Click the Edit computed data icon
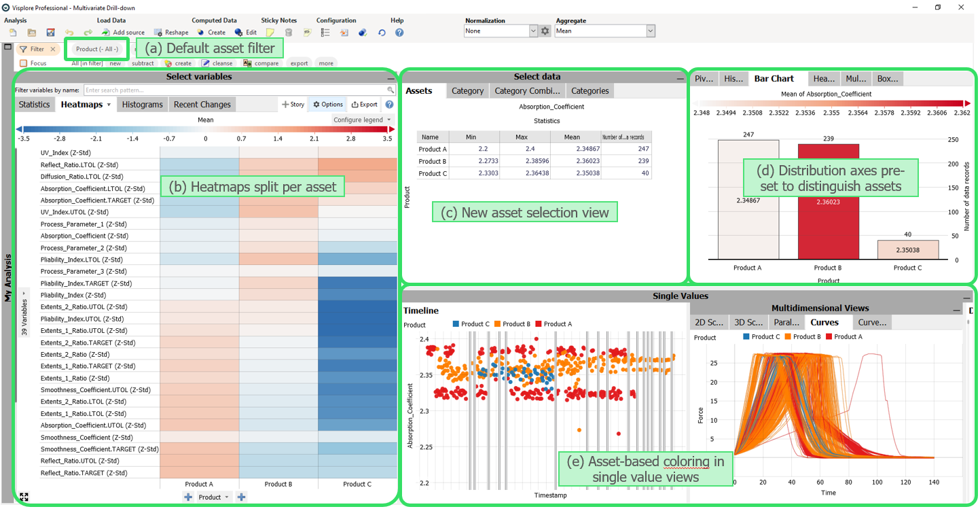The height and width of the screenshot is (509, 980). pyautogui.click(x=238, y=32)
